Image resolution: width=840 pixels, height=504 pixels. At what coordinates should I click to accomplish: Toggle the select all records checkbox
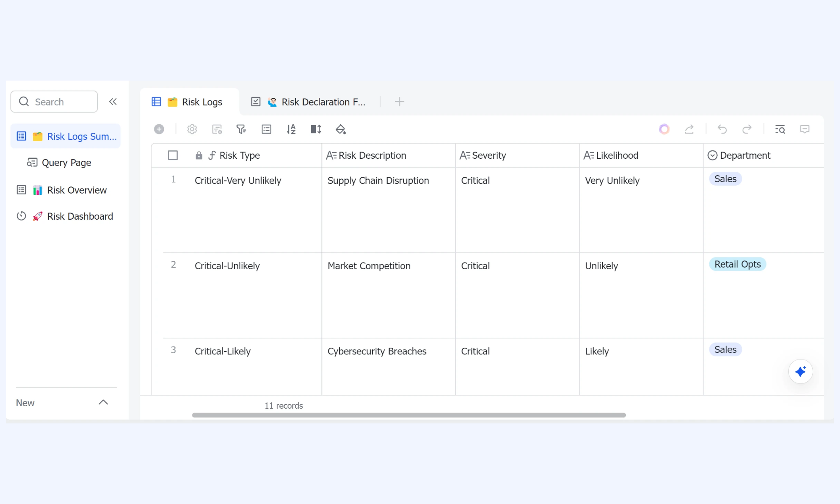point(173,155)
